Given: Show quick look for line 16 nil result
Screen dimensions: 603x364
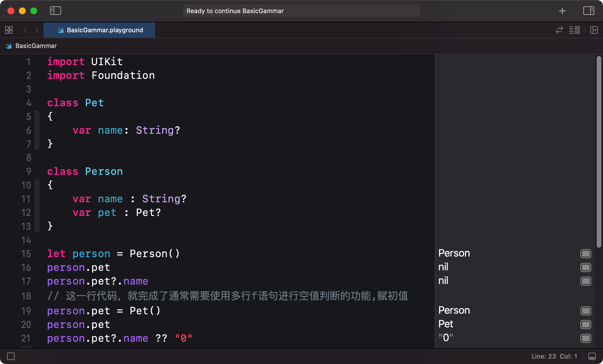Looking at the screenshot, I should point(586,267).
